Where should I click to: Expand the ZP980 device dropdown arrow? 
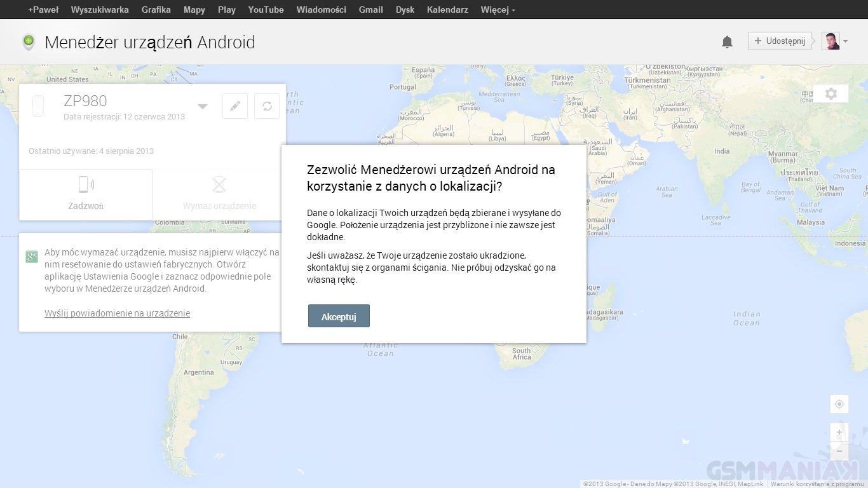tap(202, 106)
